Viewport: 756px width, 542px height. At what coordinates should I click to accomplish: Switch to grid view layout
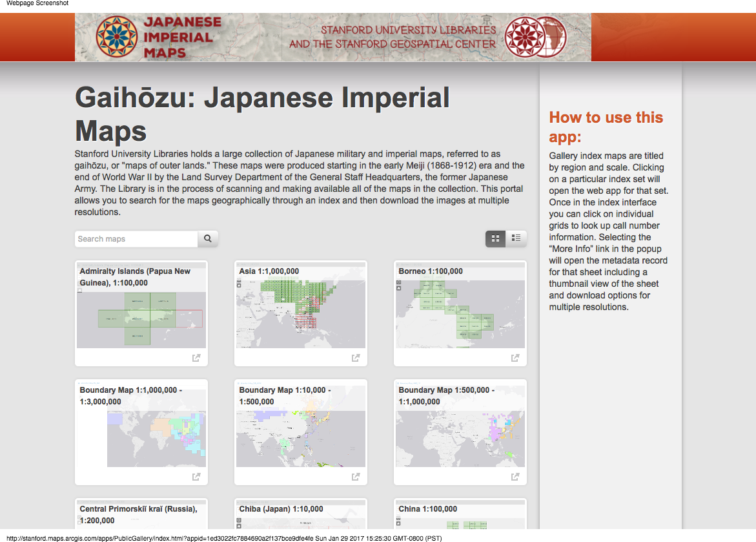click(495, 238)
